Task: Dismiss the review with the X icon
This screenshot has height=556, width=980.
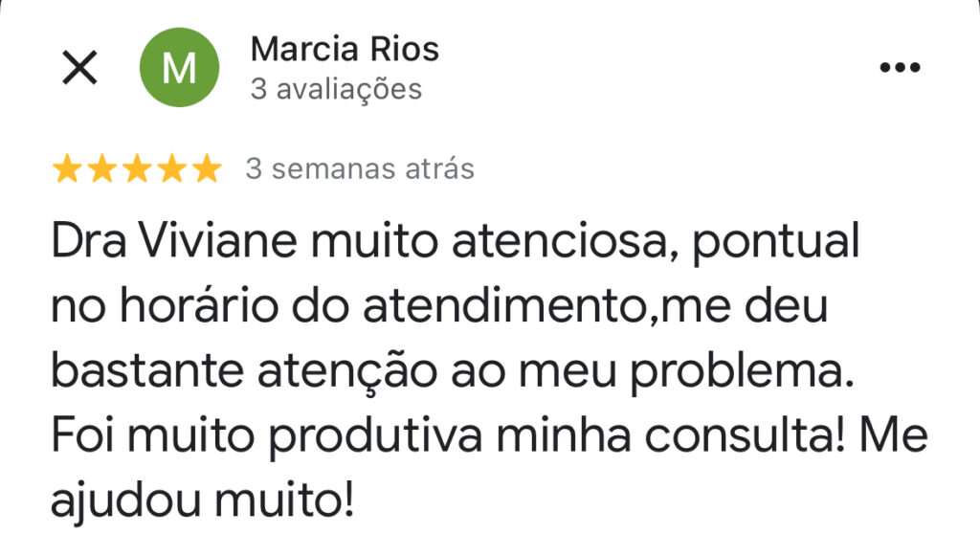Action: click(79, 67)
